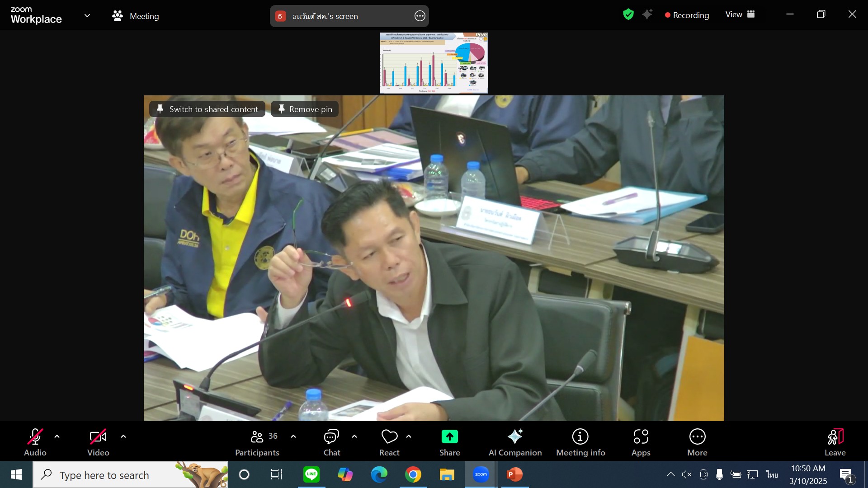Viewport: 868px width, 488px height.
Task: Expand audio settings arrow next to Audio
Action: point(57,436)
